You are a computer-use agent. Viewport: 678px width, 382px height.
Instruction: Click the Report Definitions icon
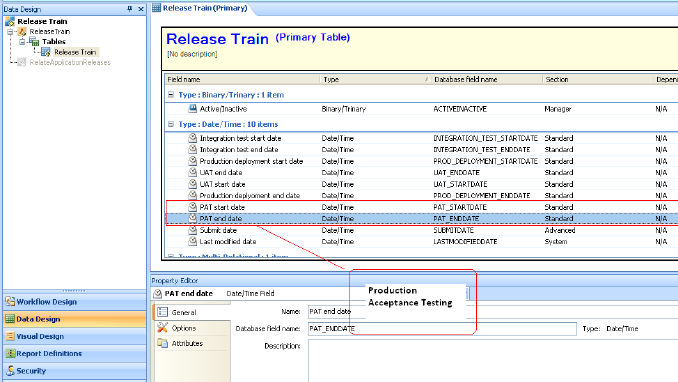coord(10,353)
